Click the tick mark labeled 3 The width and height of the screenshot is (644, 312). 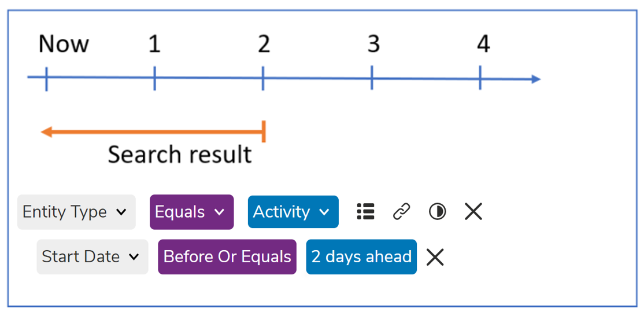372,78
